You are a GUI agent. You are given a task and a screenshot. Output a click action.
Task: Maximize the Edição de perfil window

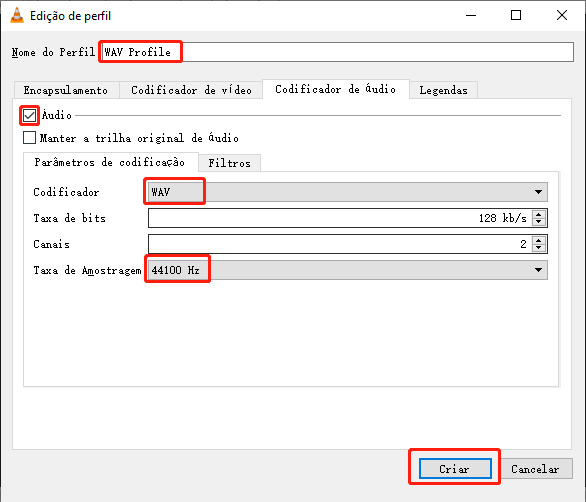[x=516, y=16]
